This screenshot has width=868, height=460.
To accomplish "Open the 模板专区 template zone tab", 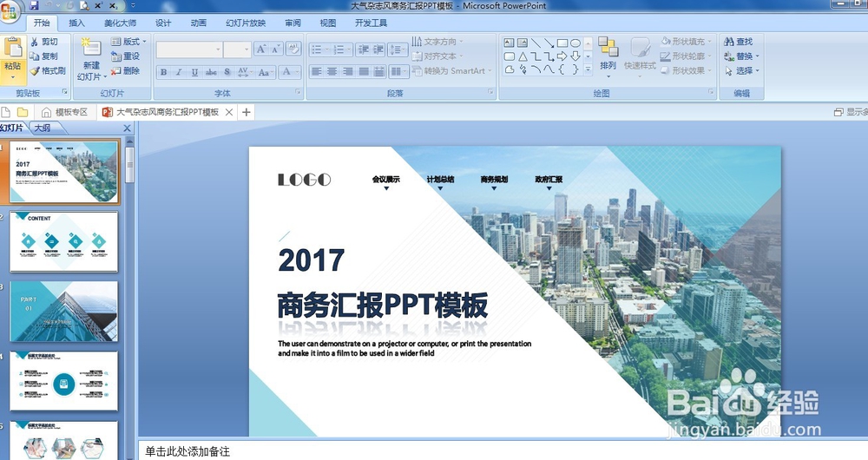I will tap(65, 112).
